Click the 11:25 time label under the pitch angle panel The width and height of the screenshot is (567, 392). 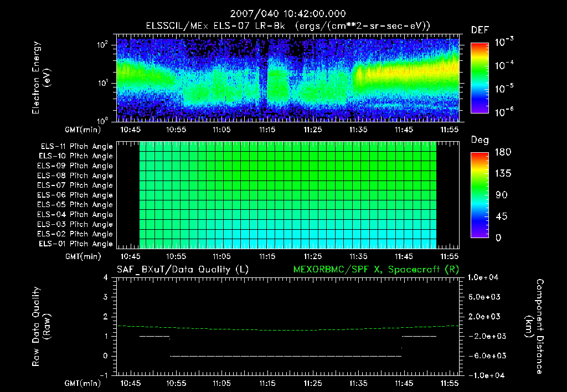click(x=313, y=256)
